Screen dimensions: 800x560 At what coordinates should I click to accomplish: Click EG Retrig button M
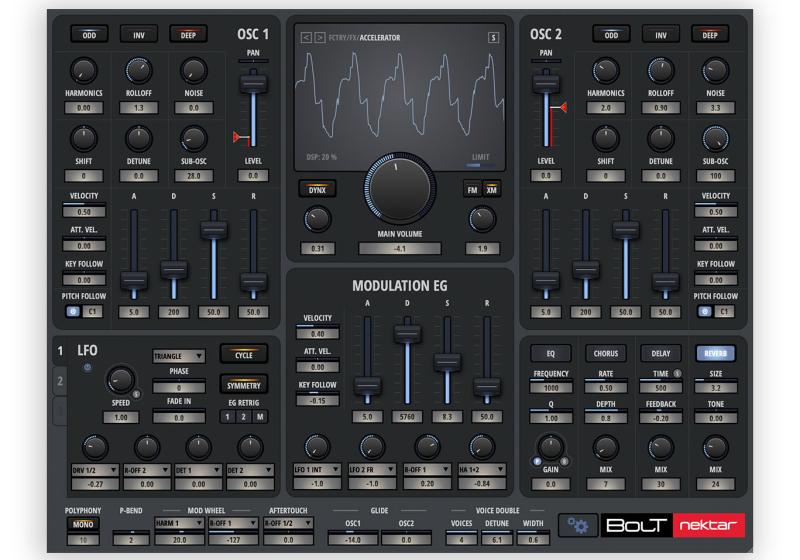pos(260,417)
